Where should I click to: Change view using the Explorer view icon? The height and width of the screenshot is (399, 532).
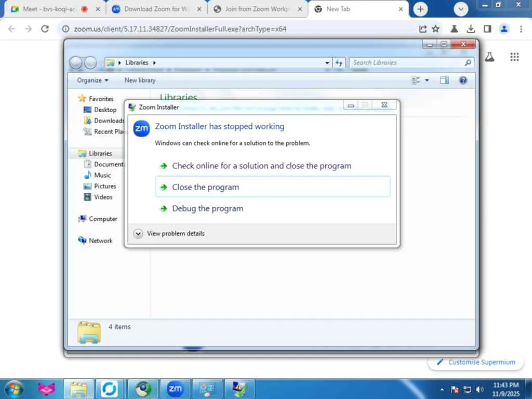(x=416, y=81)
